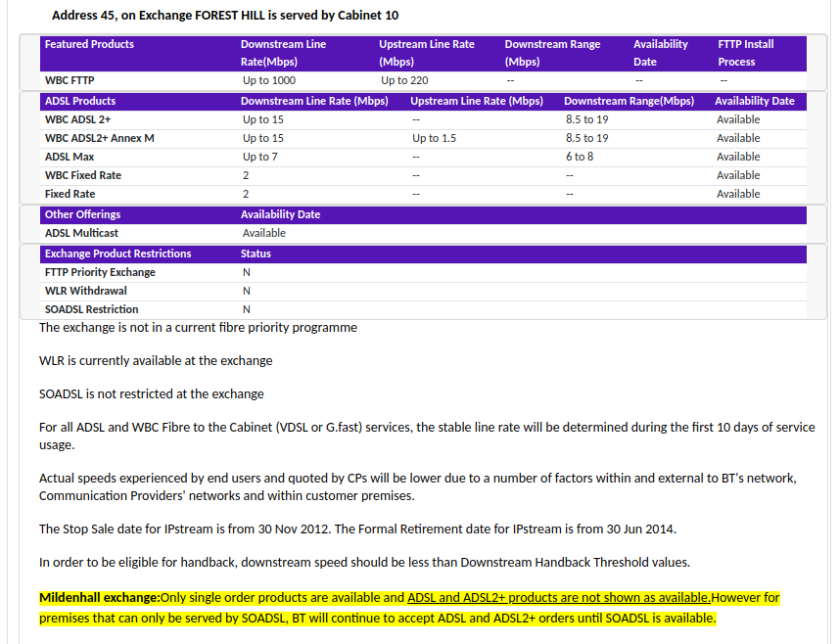Select the SOADSL Restriction row label
The width and height of the screenshot is (839, 644).
pos(91,309)
